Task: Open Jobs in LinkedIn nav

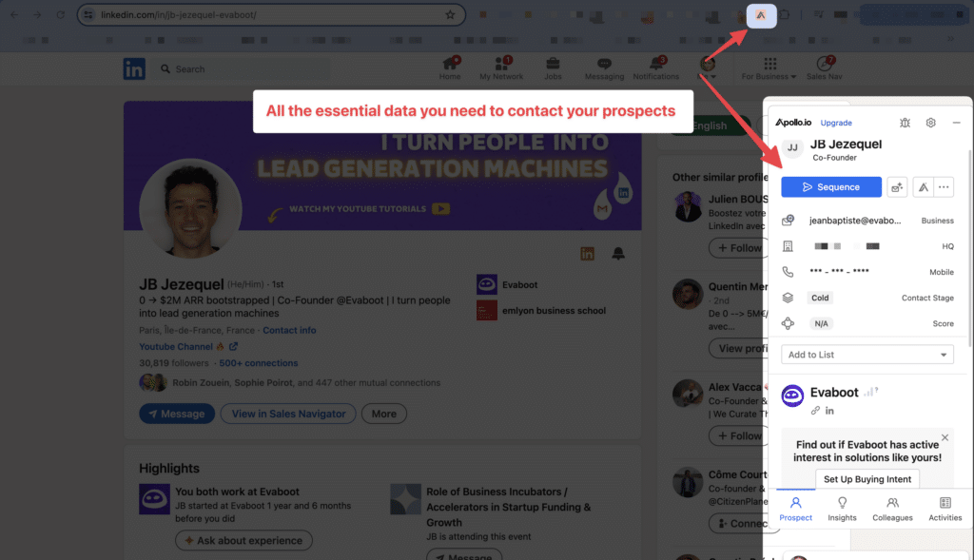Action: point(553,68)
